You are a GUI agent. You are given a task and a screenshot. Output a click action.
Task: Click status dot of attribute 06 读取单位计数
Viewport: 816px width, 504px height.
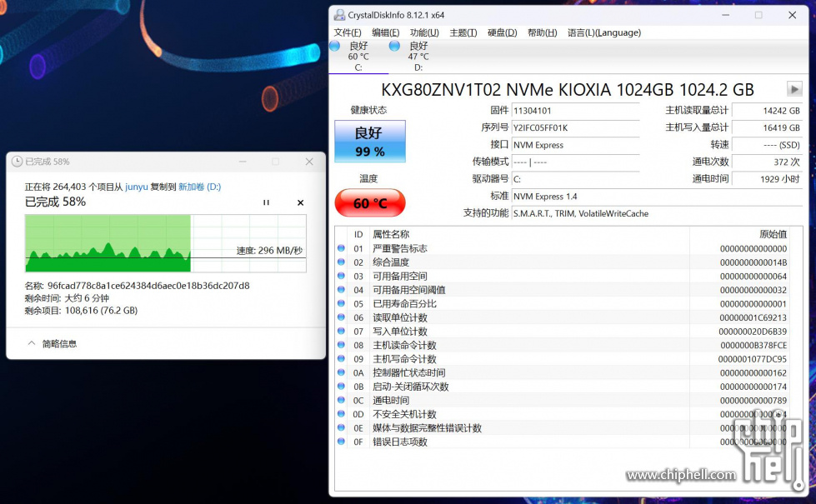[x=342, y=317]
